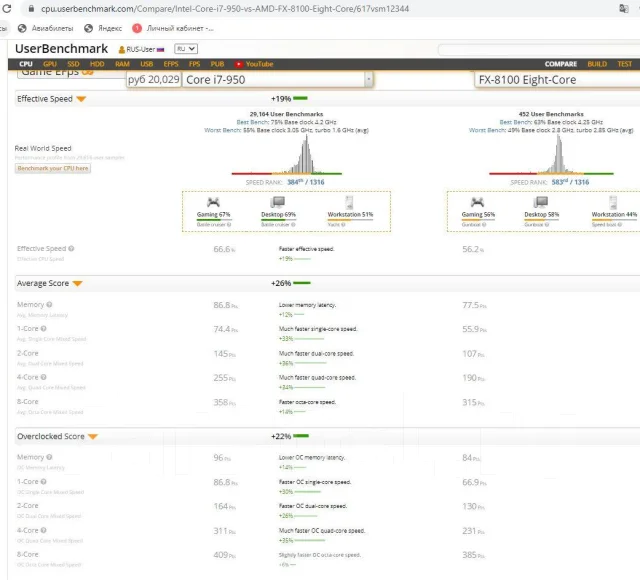Open the TEST menu item
The image size is (640, 580).
[624, 64]
